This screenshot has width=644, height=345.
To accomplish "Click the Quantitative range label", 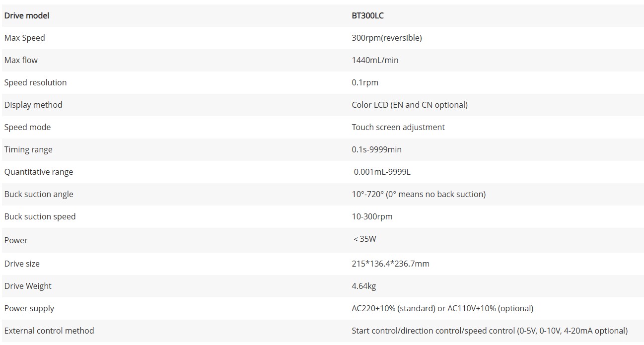I will click(39, 172).
